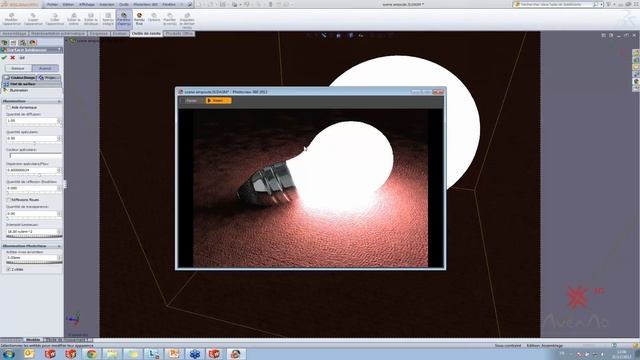This screenshot has height=360, width=640.
Task: Toggle the Fenêtre d'aperçu tool
Action: [x=124, y=19]
